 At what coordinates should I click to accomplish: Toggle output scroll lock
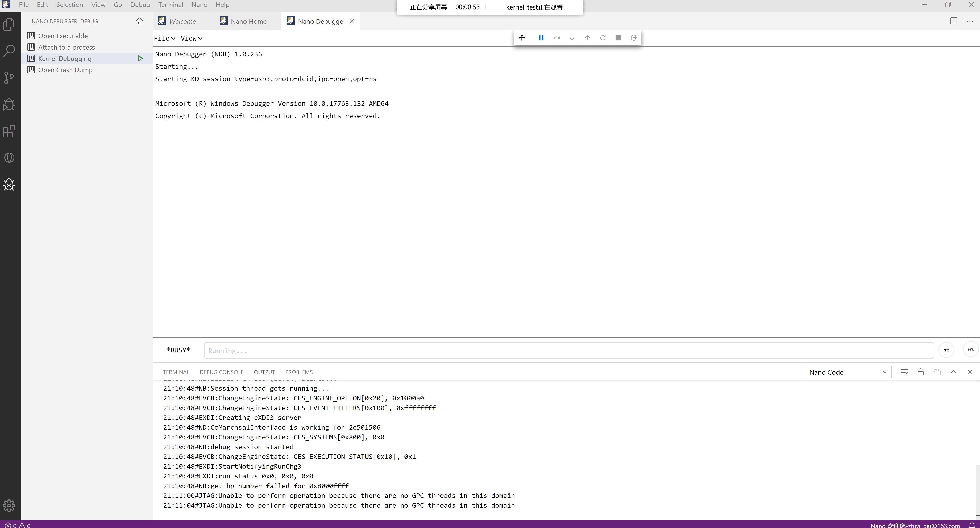[x=921, y=372]
